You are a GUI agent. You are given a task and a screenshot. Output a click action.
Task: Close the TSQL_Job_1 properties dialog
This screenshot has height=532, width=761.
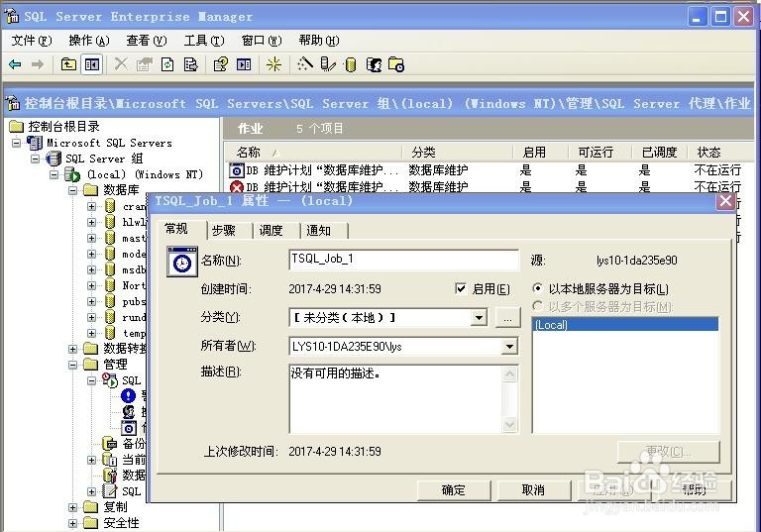[725, 201]
